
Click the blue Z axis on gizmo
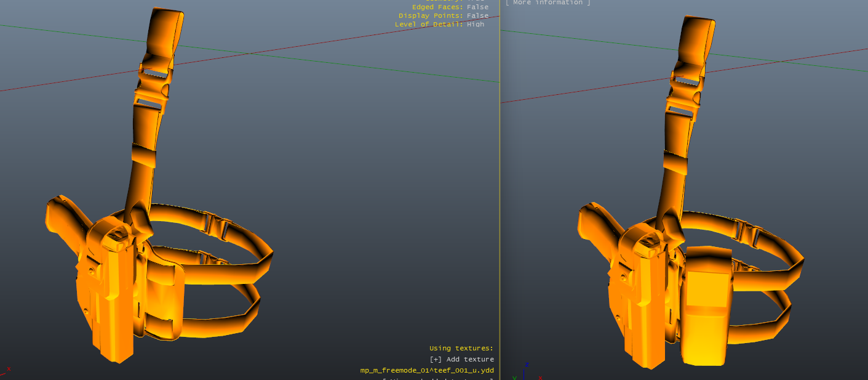[x=524, y=371]
